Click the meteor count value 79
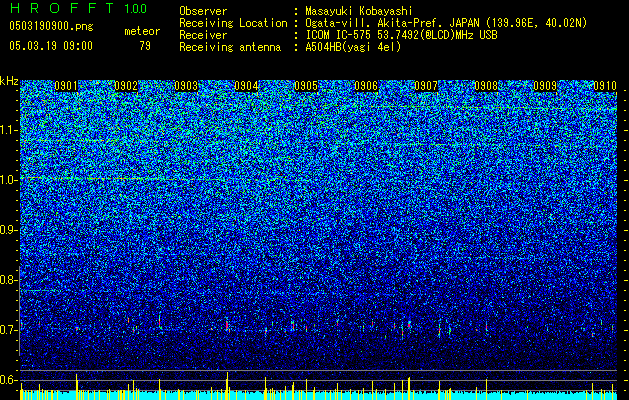 [145, 46]
